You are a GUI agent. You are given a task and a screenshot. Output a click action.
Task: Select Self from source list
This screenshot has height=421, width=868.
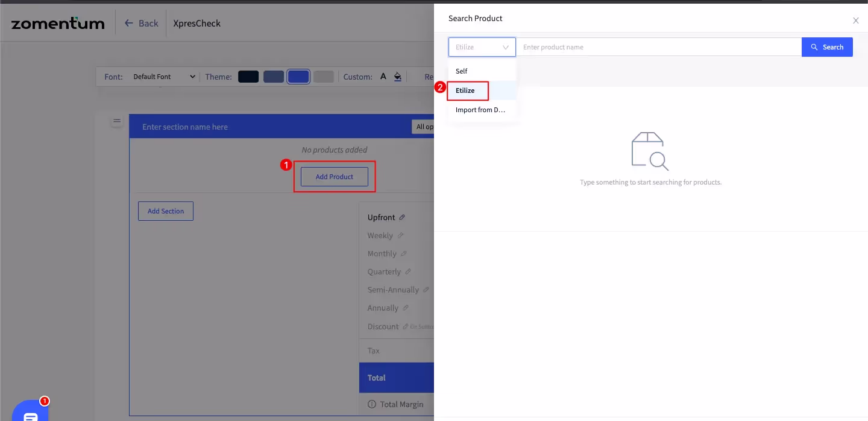[482, 71]
